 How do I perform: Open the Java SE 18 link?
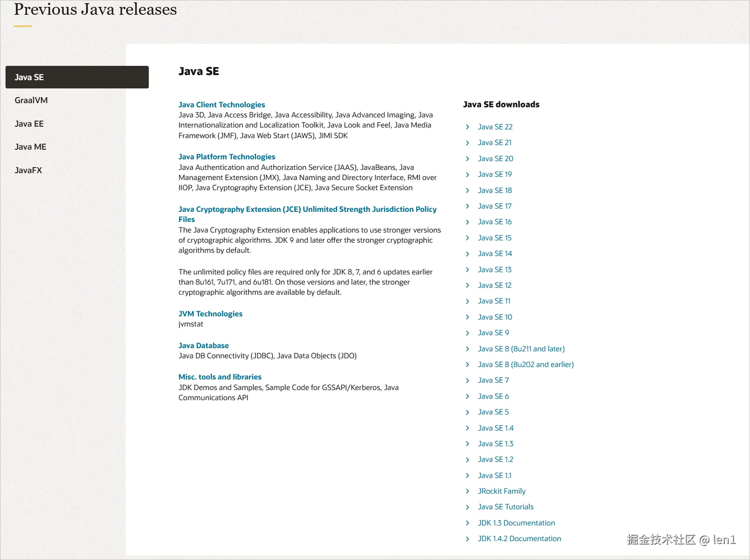click(495, 190)
